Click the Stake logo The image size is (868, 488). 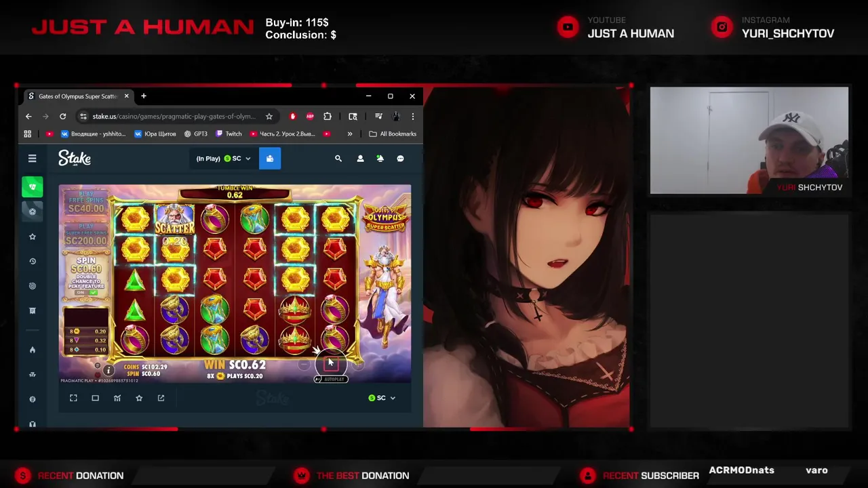[75, 159]
